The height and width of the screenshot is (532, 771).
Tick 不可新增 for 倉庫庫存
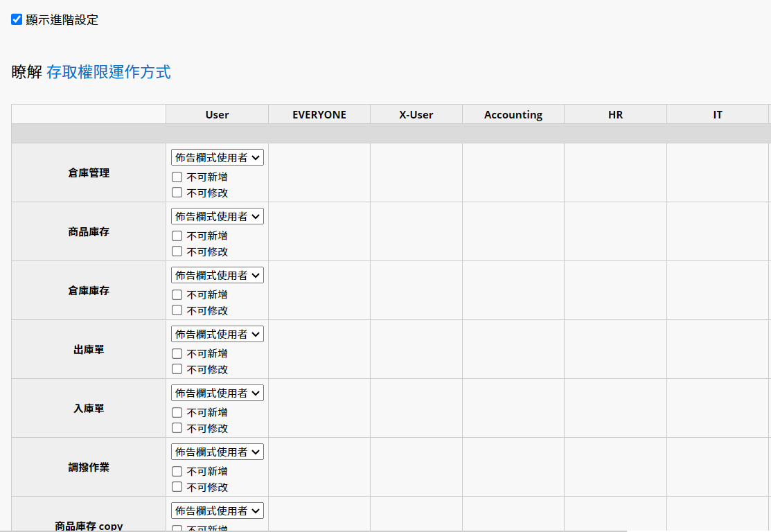pos(177,294)
